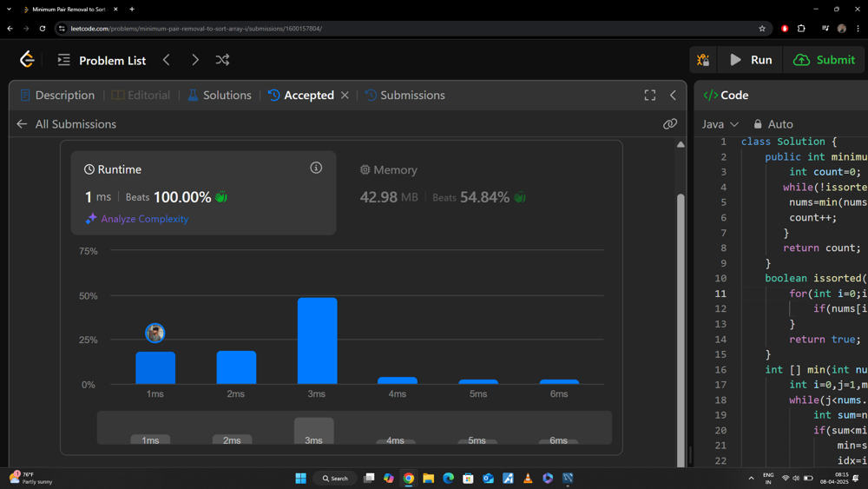Screen dimensions: 868x489
Task: Go to next problem arrow
Action: pos(194,60)
